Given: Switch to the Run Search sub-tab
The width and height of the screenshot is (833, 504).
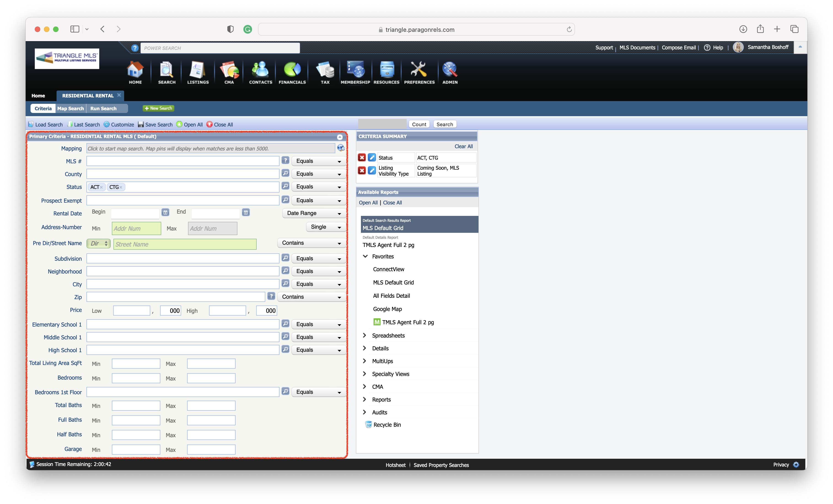Looking at the screenshot, I should tap(103, 109).
